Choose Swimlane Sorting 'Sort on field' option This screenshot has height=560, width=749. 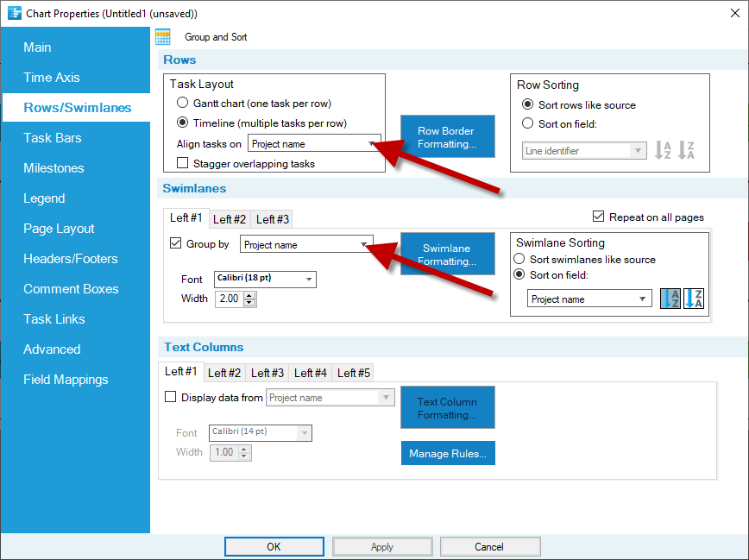point(519,274)
